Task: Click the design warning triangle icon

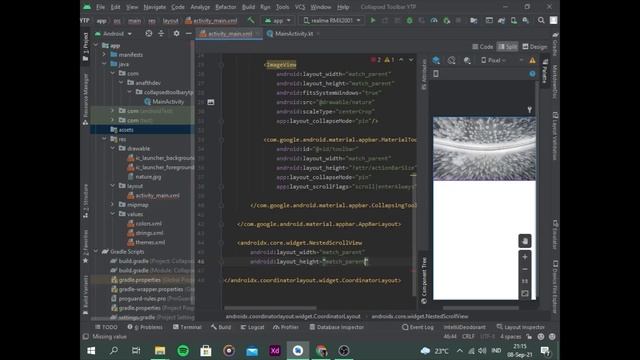Action: point(532,60)
